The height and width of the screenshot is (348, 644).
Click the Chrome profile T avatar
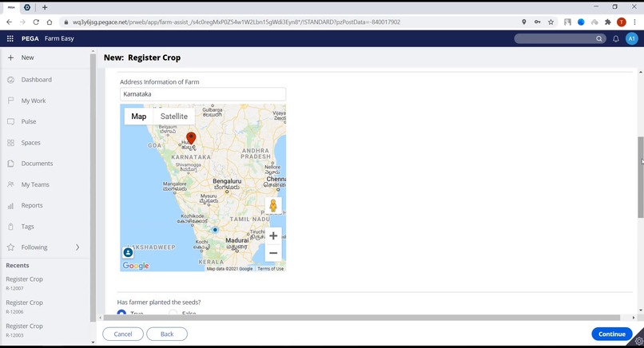point(622,22)
